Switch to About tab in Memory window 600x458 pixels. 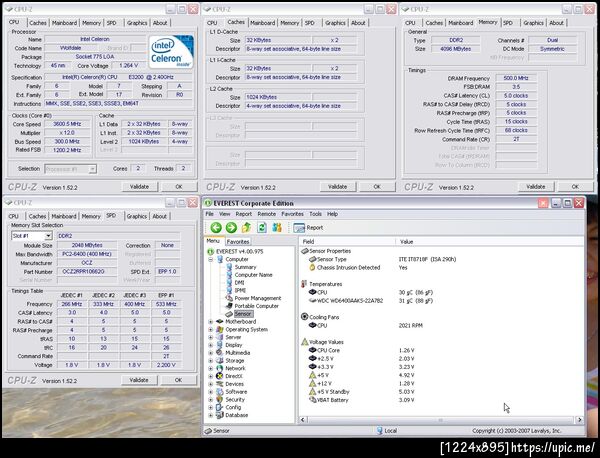(x=556, y=23)
